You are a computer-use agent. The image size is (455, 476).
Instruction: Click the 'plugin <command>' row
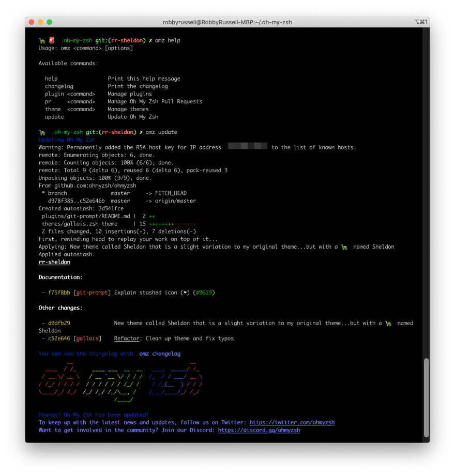(98, 94)
